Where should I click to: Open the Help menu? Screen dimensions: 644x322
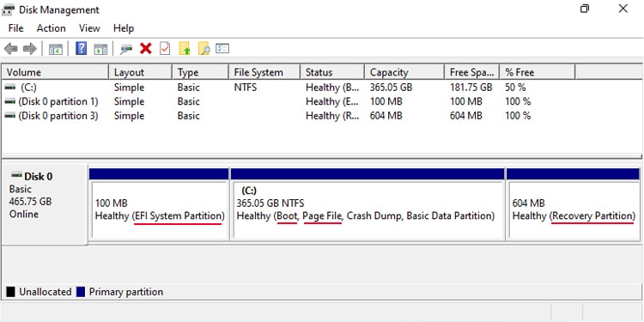point(124,28)
